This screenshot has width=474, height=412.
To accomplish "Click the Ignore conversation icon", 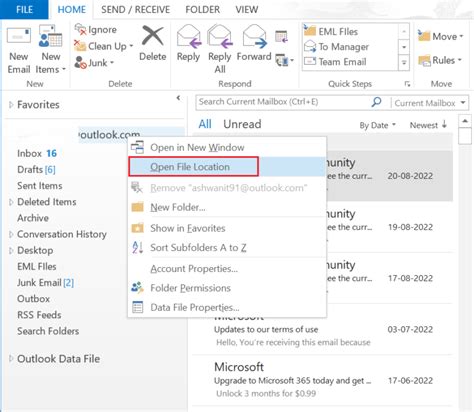I will click(80, 29).
